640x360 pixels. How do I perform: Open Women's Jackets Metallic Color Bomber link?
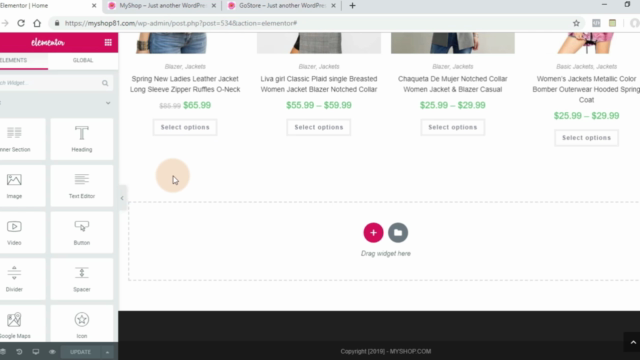coord(586,89)
